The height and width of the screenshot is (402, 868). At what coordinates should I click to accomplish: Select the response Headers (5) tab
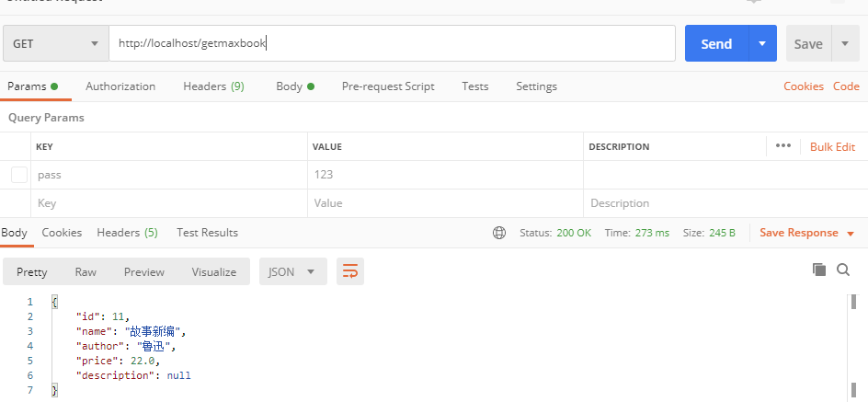pyautogui.click(x=127, y=233)
